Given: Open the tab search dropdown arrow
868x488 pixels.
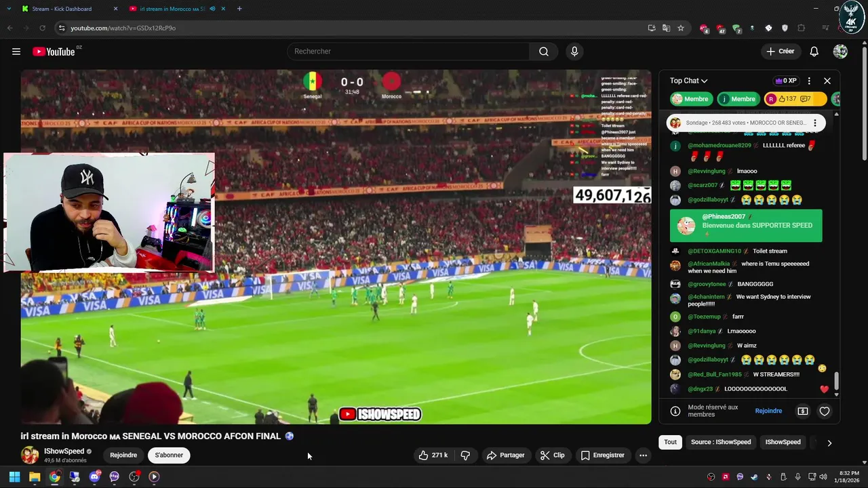Looking at the screenshot, I should [9, 9].
